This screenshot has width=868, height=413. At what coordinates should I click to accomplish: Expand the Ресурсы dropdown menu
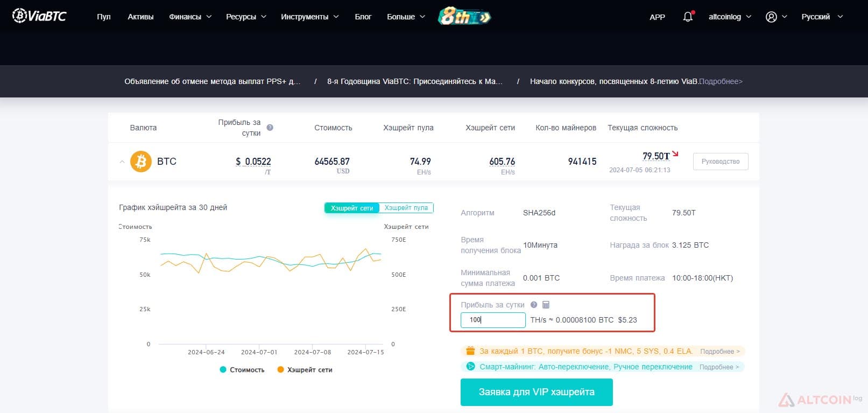coord(246,17)
